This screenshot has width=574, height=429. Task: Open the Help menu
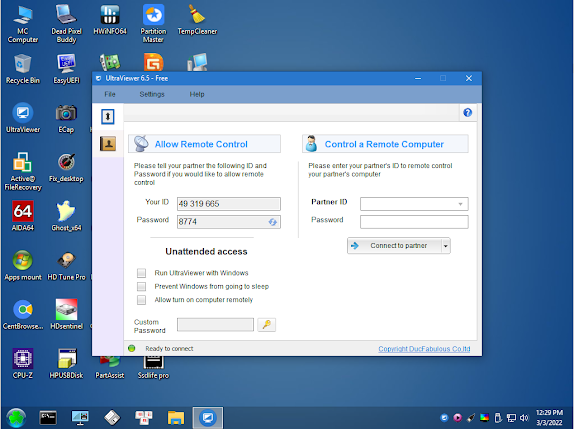click(197, 94)
